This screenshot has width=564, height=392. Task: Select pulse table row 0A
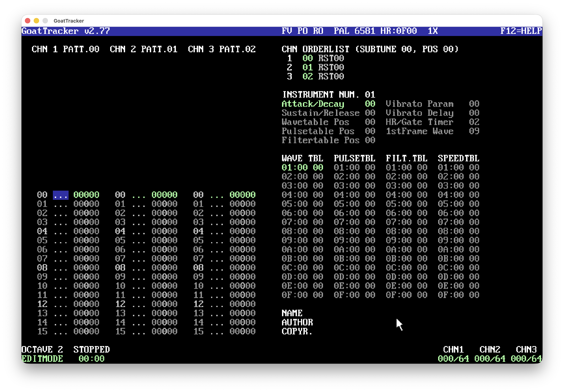[354, 249]
